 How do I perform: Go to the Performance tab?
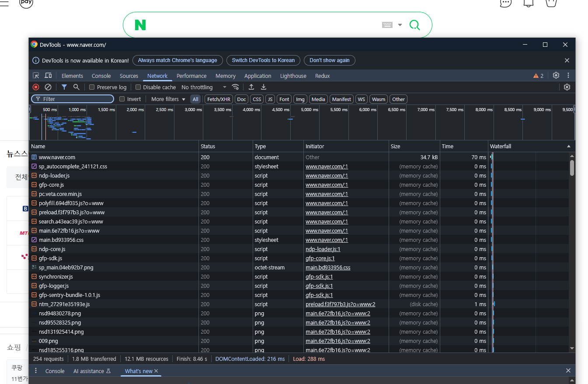click(191, 76)
